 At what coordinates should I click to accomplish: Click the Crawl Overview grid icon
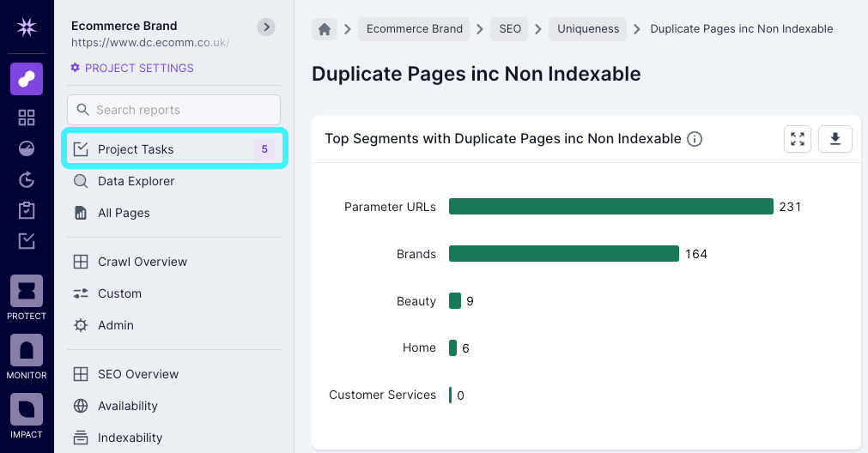pyautogui.click(x=81, y=262)
